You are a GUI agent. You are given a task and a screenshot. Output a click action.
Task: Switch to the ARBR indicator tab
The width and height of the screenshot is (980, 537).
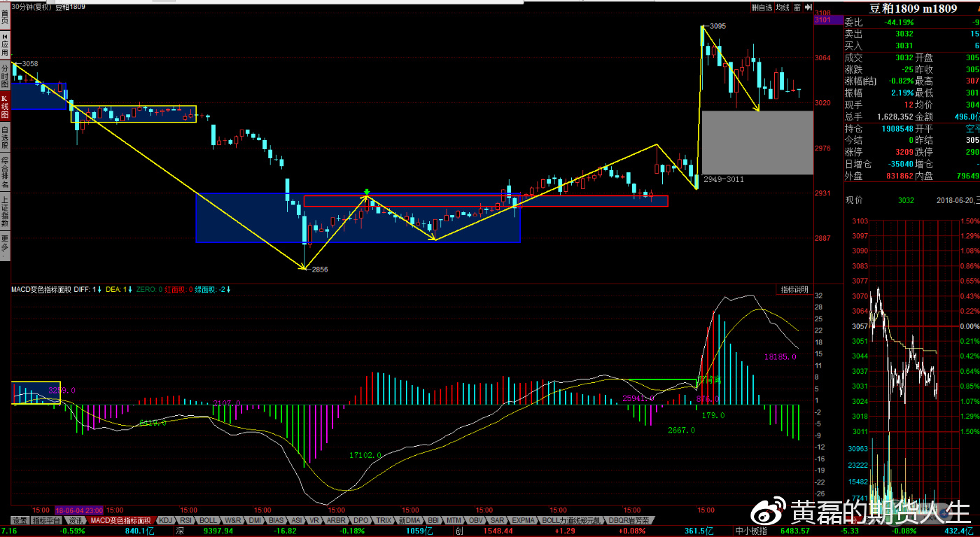click(337, 520)
